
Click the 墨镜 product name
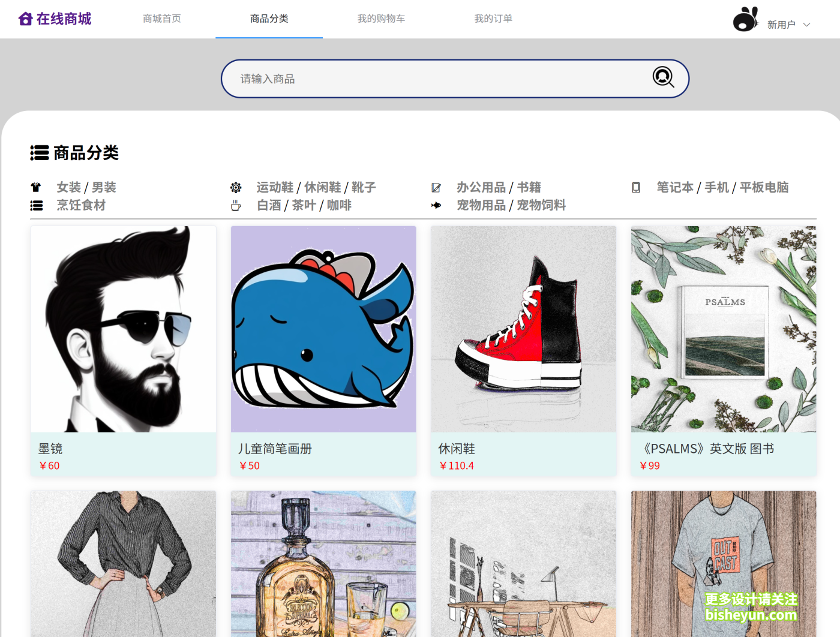coord(50,449)
